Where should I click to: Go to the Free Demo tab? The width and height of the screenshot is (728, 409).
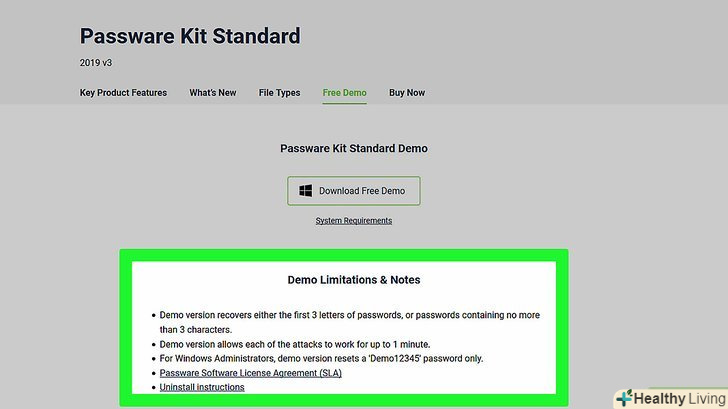coord(344,93)
